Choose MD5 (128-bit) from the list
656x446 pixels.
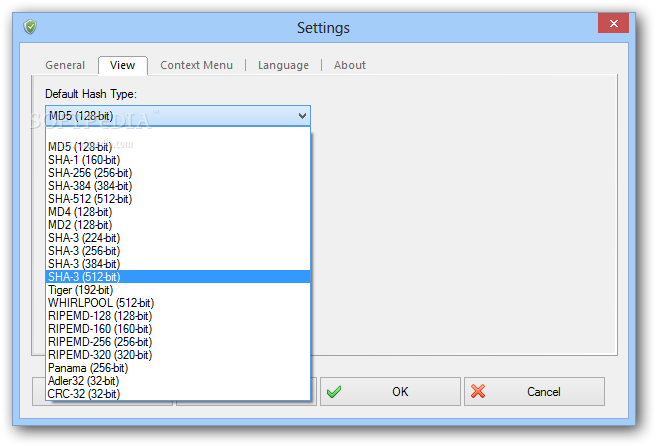click(x=178, y=147)
